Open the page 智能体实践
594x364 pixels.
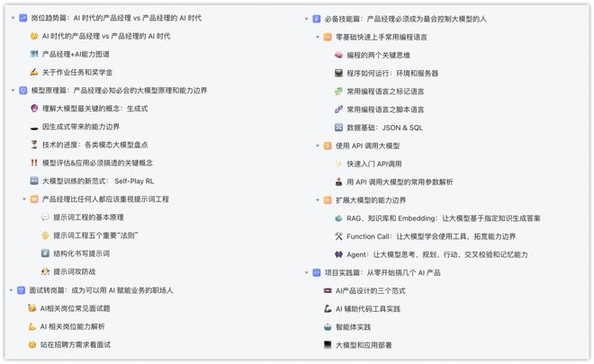tap(353, 327)
